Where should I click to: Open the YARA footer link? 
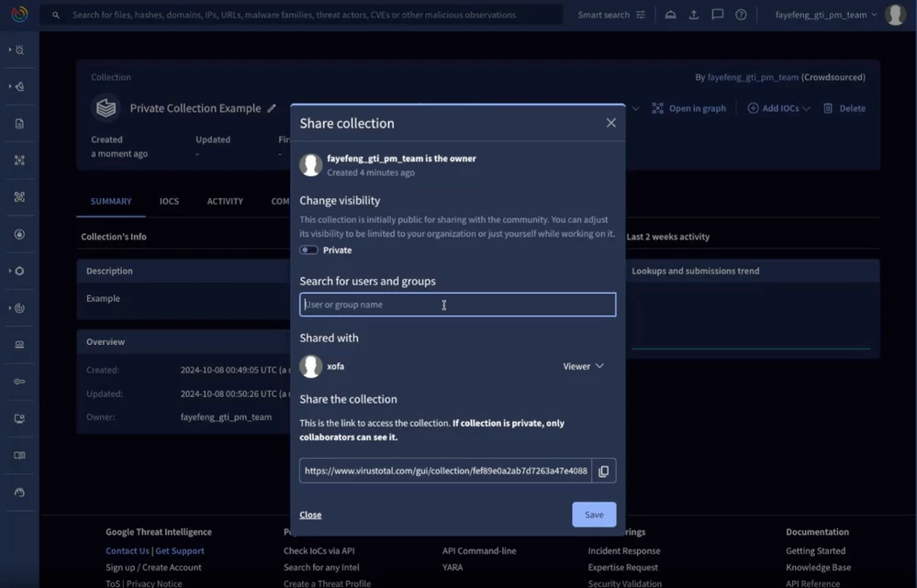[x=453, y=567]
